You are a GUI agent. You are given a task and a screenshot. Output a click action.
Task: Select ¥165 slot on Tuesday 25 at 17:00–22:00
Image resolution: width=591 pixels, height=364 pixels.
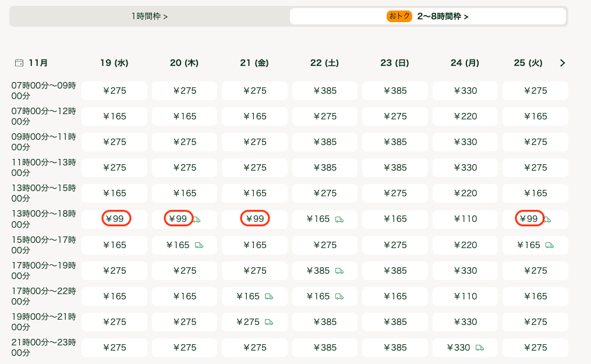535,296
